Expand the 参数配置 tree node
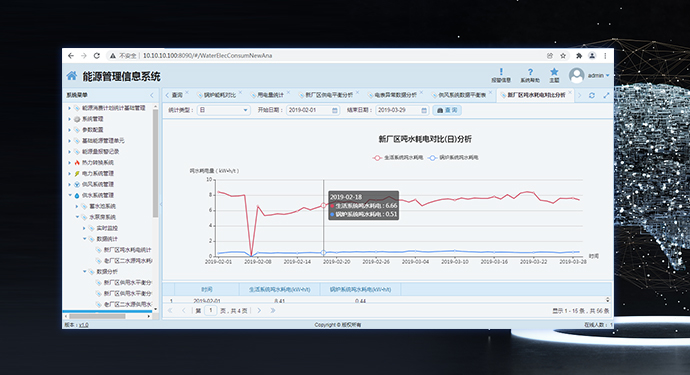Image resolution: width=690 pixels, height=375 pixels. tap(69, 130)
